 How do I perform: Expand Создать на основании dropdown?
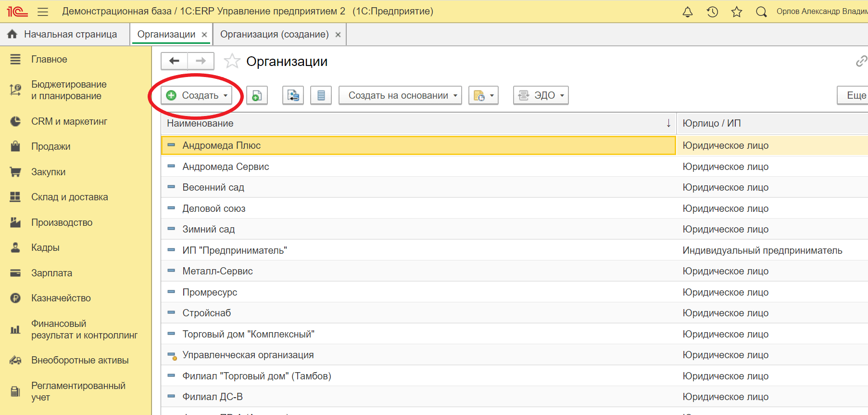point(400,95)
